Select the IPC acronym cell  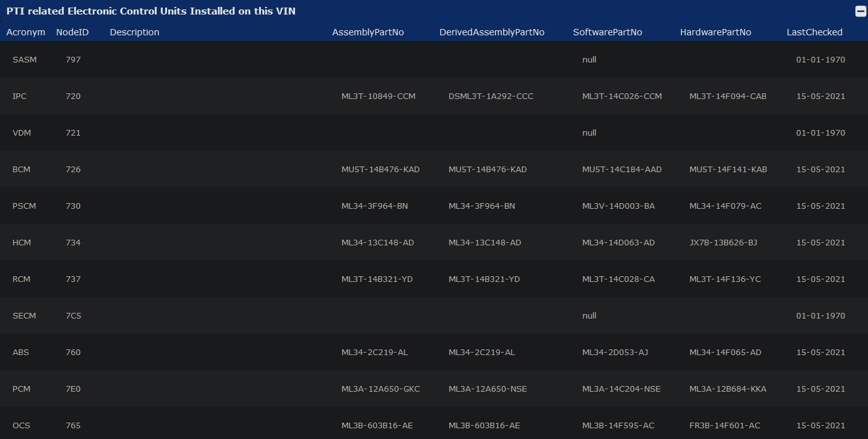(x=20, y=97)
